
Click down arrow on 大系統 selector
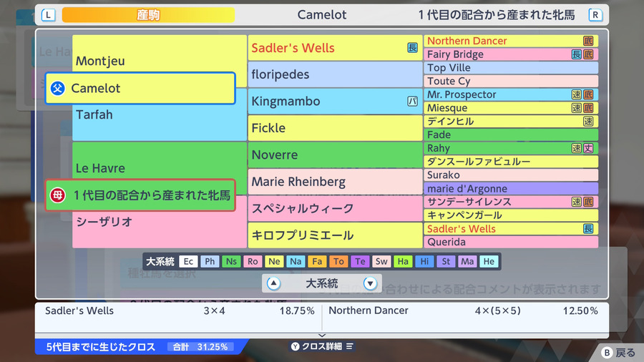click(370, 283)
